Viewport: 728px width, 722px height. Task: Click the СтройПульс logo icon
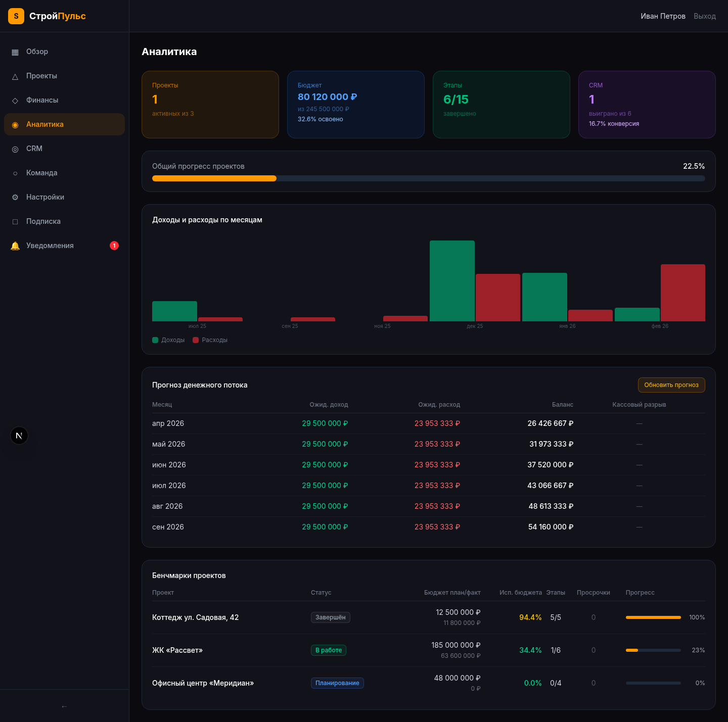(x=16, y=16)
